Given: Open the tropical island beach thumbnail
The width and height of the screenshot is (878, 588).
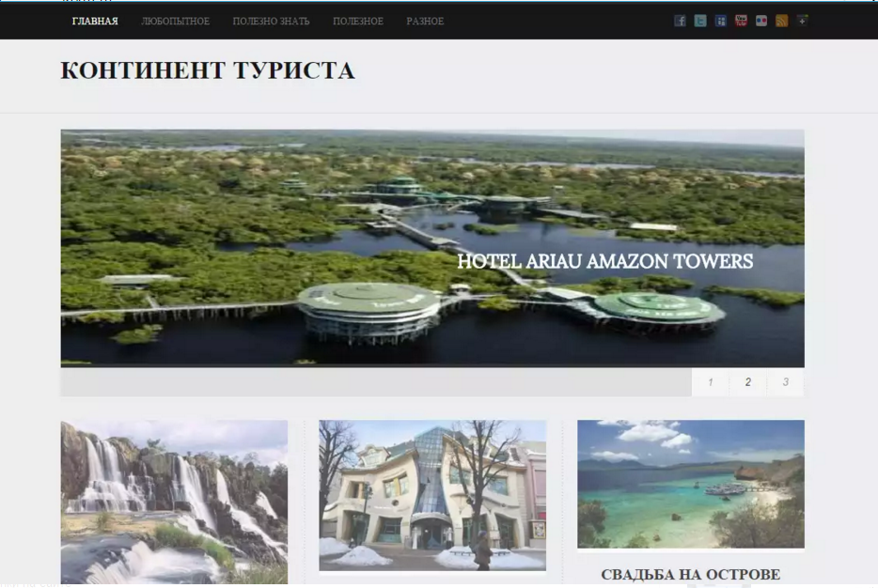Looking at the screenshot, I should (691, 484).
